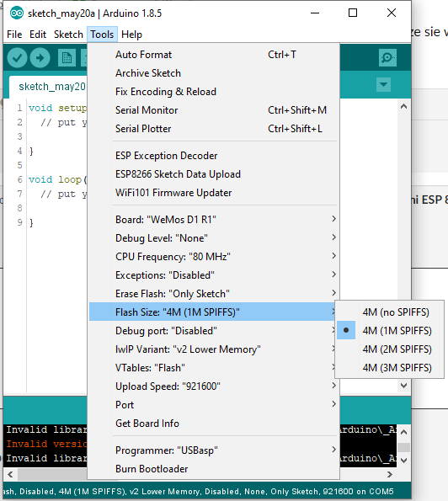Click console horizontal scroll right arrow
Viewport: 448px width, 501px height.
coord(390,475)
